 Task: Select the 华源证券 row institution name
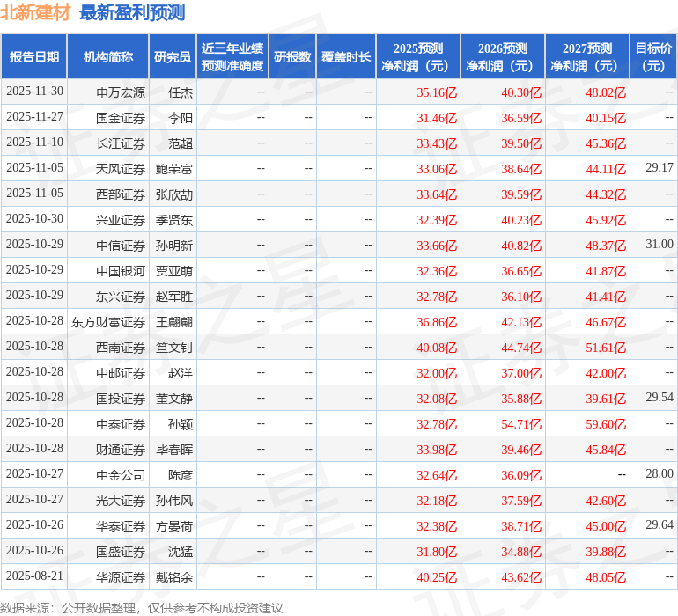click(x=121, y=577)
